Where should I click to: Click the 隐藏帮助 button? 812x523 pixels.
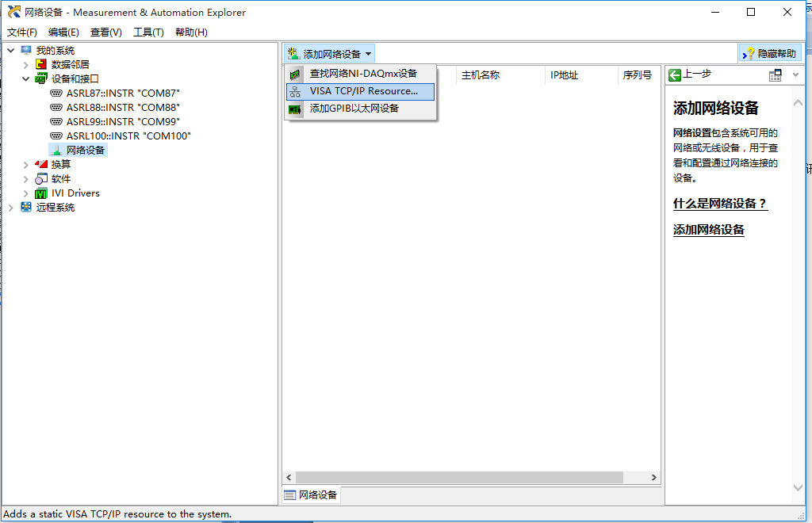point(769,54)
